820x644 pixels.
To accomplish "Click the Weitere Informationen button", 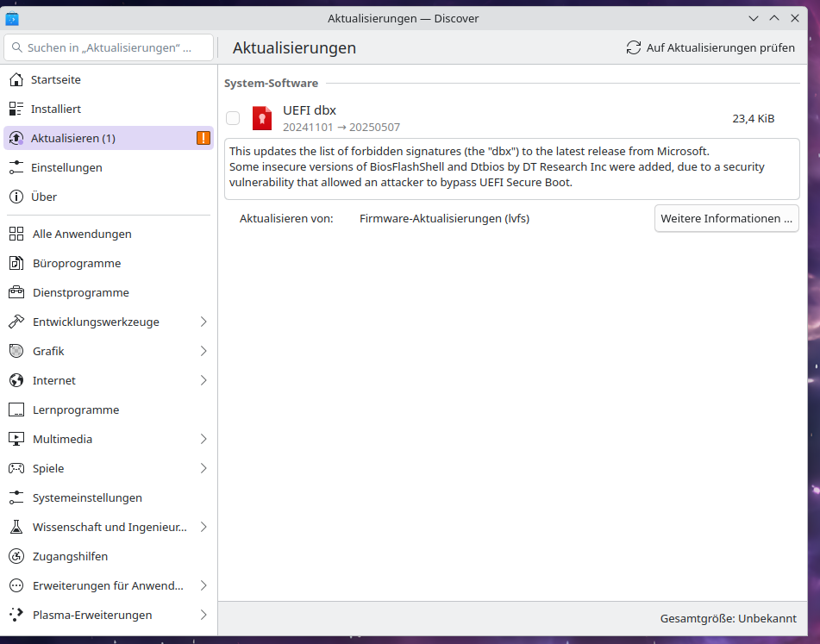I will click(x=726, y=218).
